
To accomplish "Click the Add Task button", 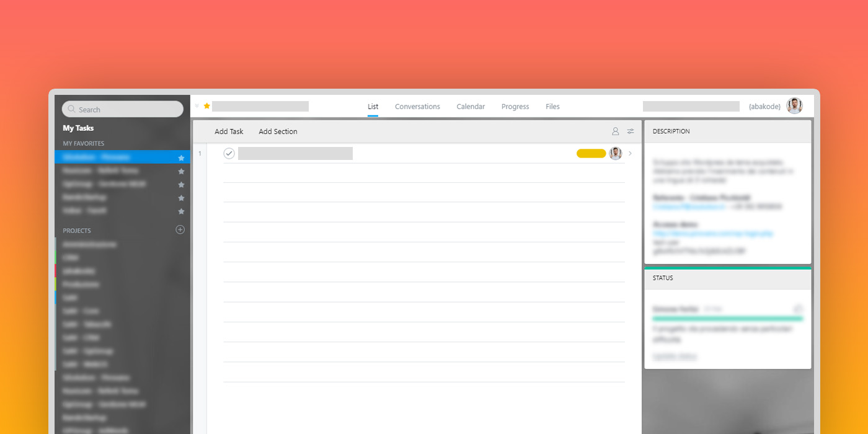I will tap(229, 131).
